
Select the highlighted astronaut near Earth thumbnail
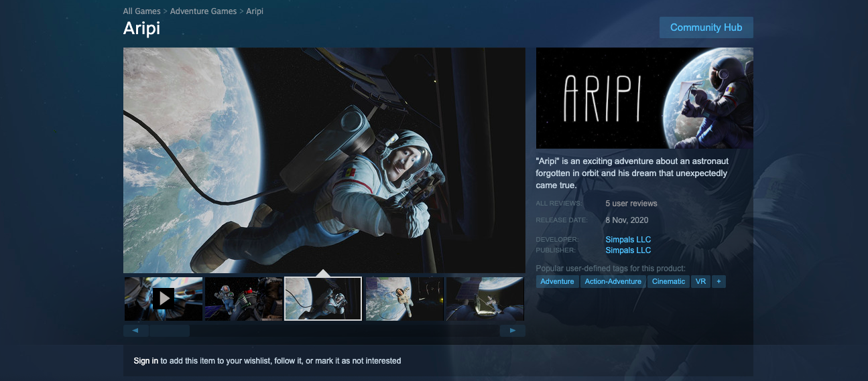(323, 299)
